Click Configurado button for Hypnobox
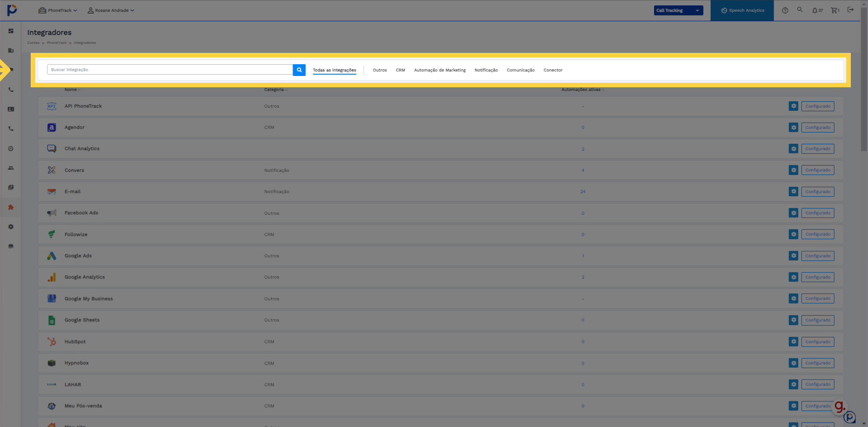Screen dimensions: 868x427 818,363
